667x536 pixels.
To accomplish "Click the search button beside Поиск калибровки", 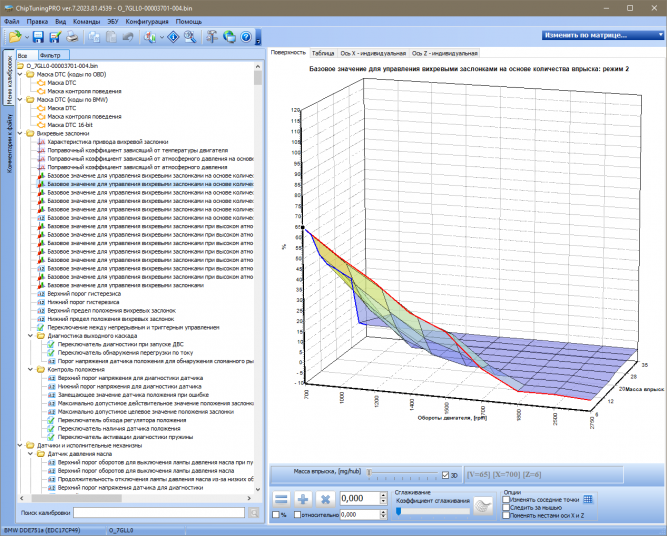I will point(254,513).
